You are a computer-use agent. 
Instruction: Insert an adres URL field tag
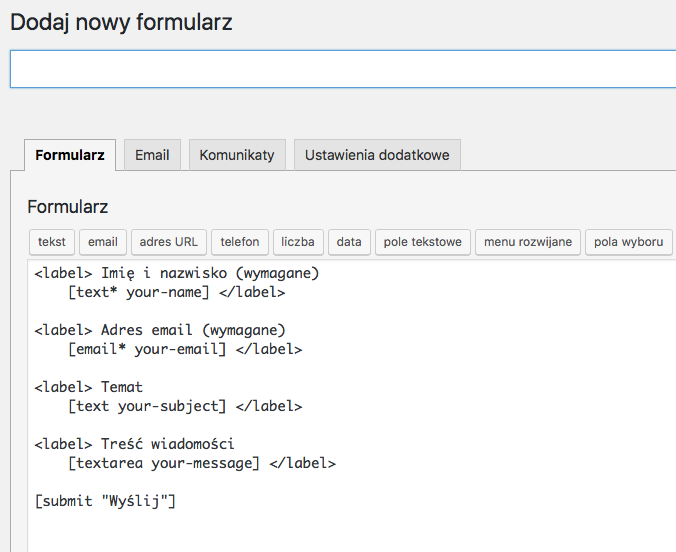coord(169,242)
